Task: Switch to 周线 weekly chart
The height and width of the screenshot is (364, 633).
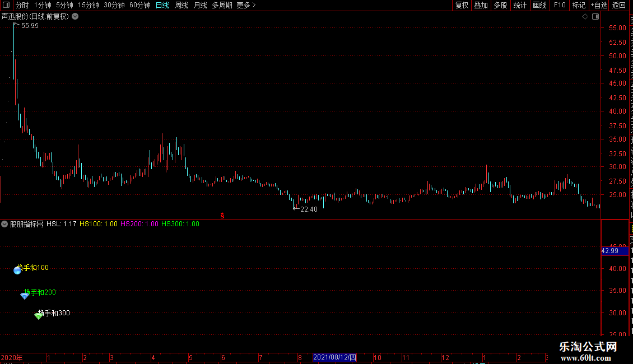Action: click(181, 5)
